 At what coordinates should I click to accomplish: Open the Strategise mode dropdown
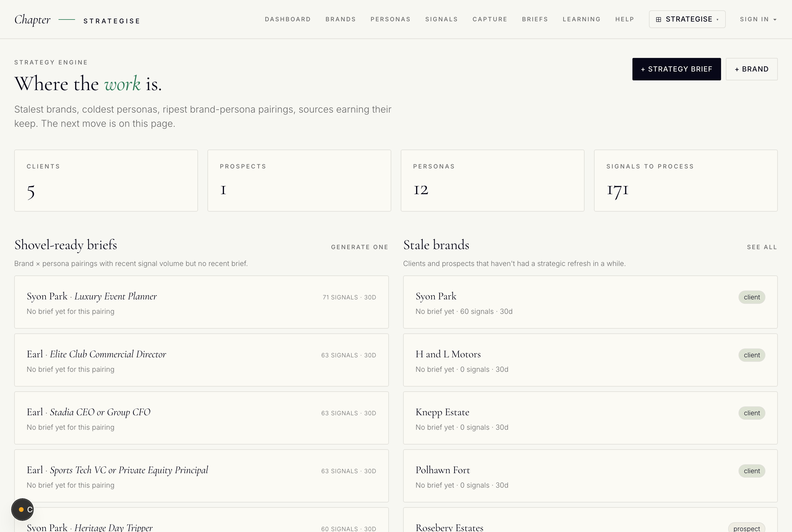[x=687, y=19]
